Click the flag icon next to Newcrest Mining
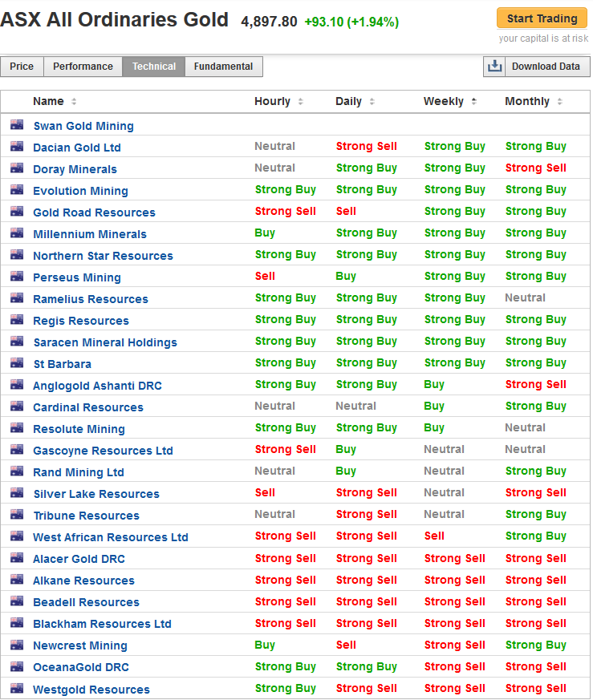The height and width of the screenshot is (700, 593). (17, 644)
